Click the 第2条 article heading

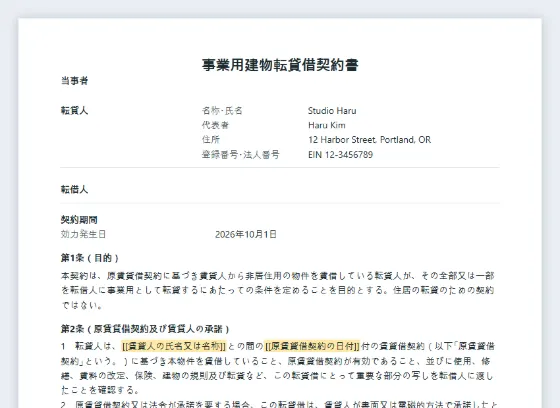[x=145, y=329]
